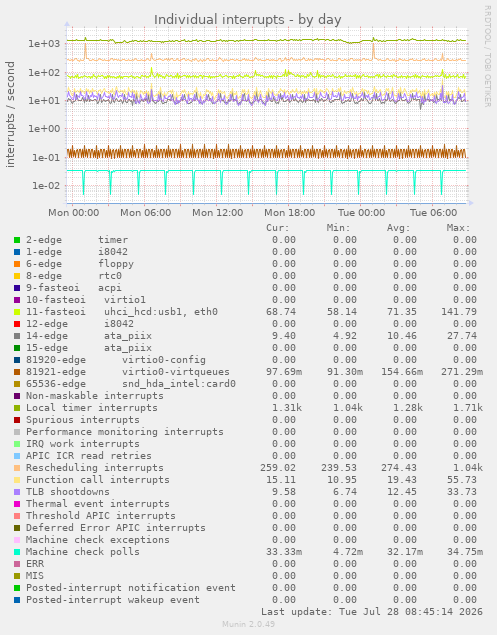Image resolution: width=497 pixels, height=635 pixels.
Task: Click the 14-edge ata_piix gray swatch
Action: tap(17, 336)
